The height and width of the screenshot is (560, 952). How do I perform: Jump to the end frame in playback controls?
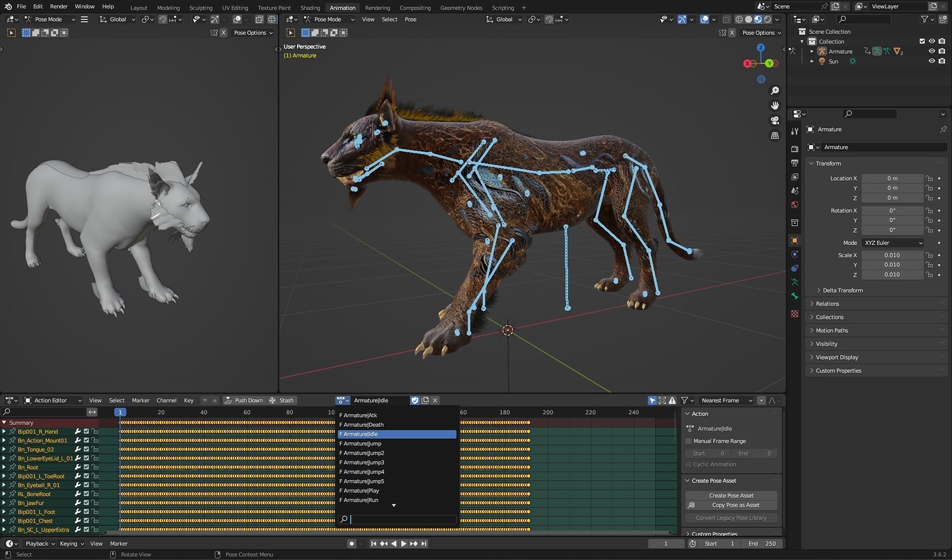424,544
